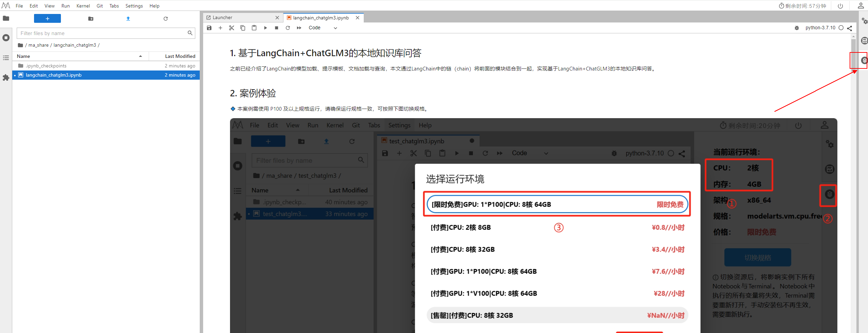Open the cell type Code dropdown

pyautogui.click(x=323, y=28)
